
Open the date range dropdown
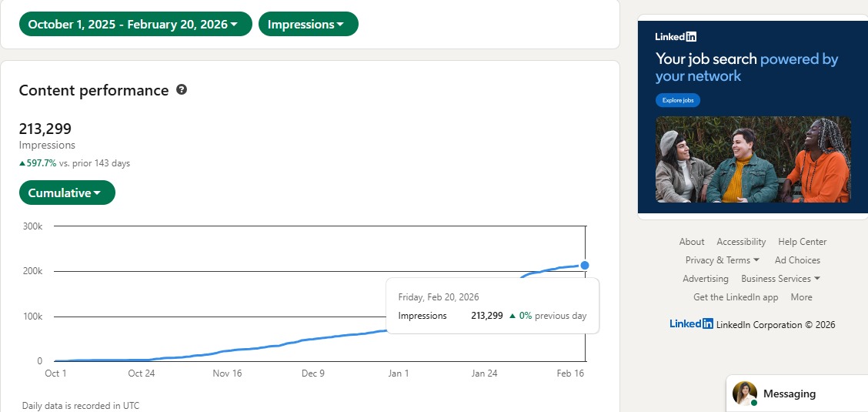click(135, 25)
